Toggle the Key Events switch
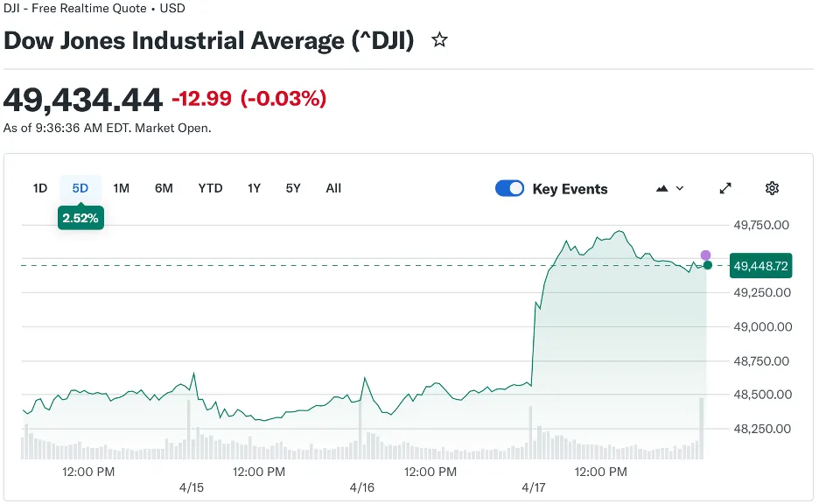The width and height of the screenshot is (819, 504). (509, 188)
